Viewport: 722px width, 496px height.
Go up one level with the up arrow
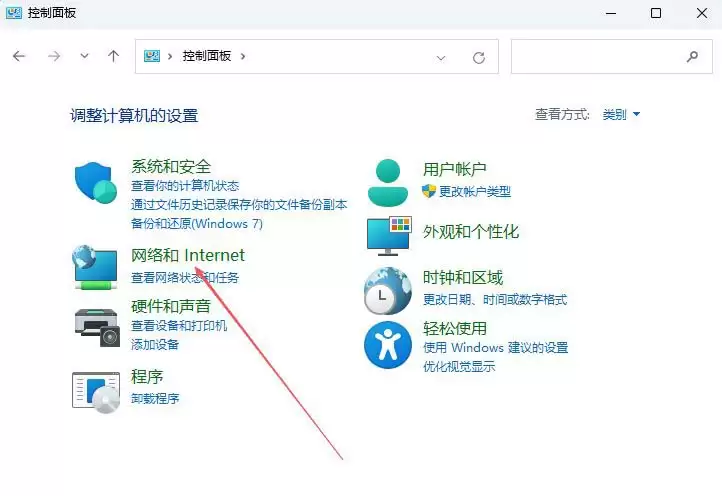(113, 56)
